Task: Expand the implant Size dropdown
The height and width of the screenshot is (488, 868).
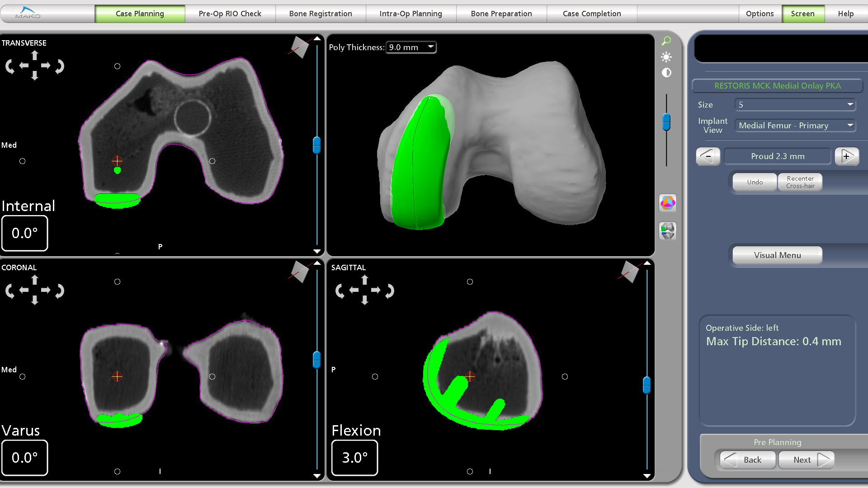Action: [795, 105]
